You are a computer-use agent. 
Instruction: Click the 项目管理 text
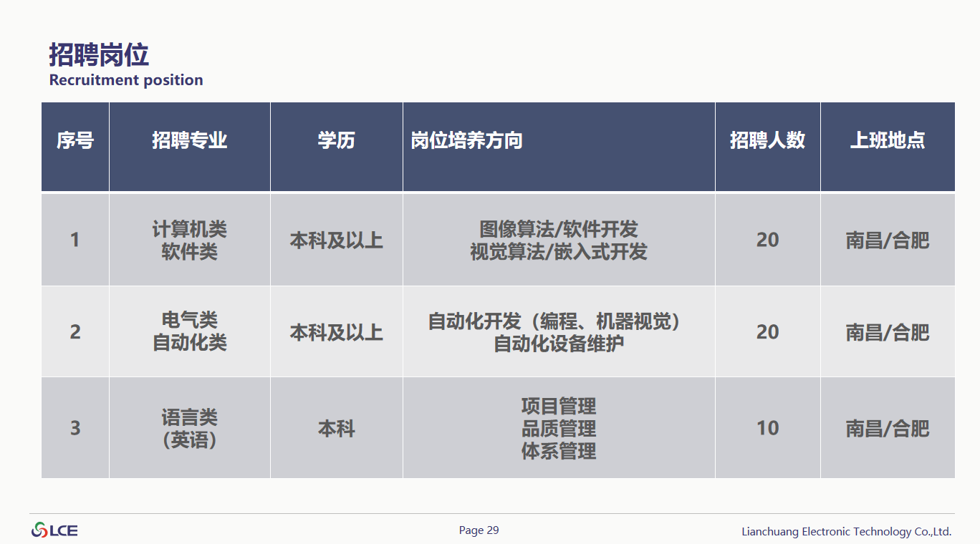559,407
